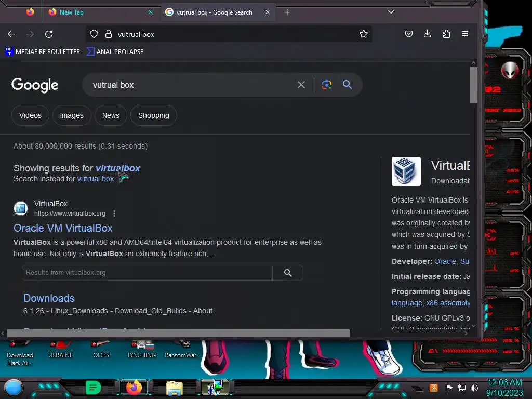Open the Windows Start orb
532x399 pixels.
pos(13,388)
